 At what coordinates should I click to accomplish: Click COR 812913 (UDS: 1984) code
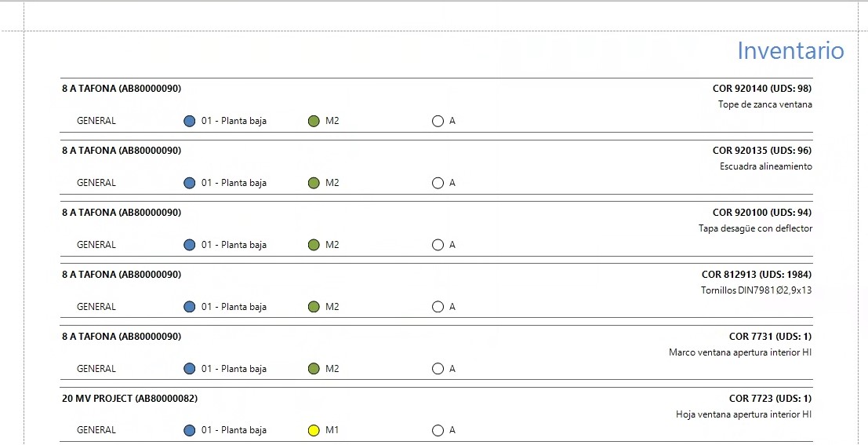[756, 275]
